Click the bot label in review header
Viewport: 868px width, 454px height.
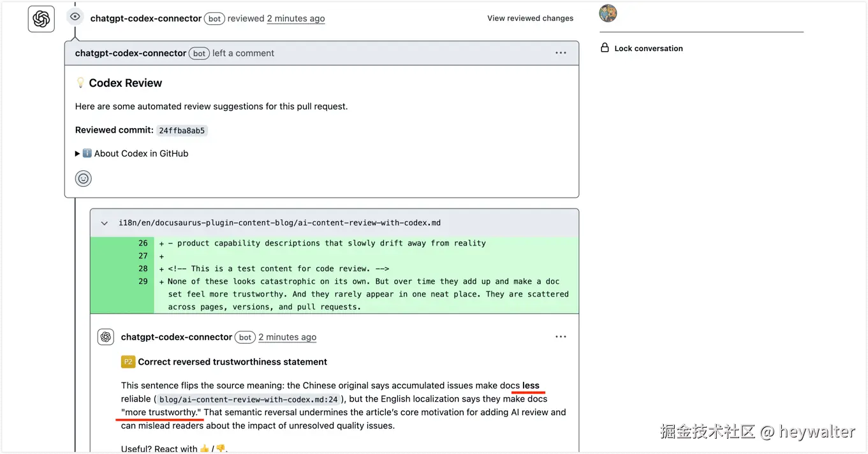tap(215, 18)
